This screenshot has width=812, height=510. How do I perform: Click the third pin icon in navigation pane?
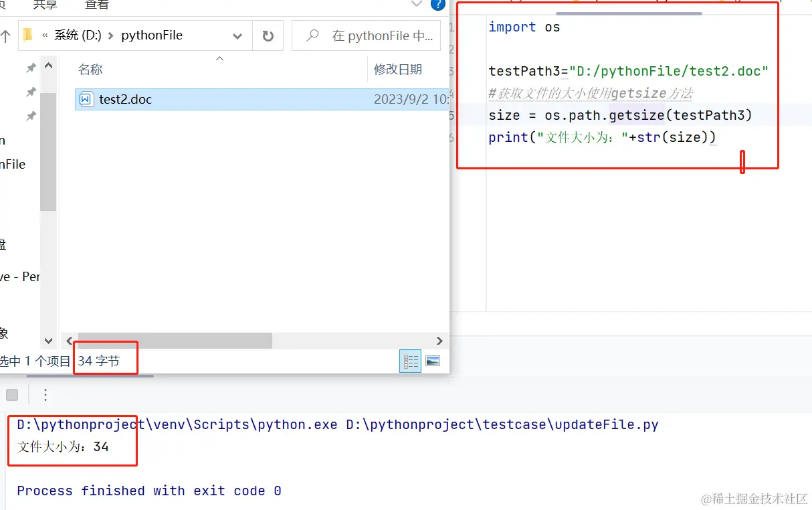point(31,116)
